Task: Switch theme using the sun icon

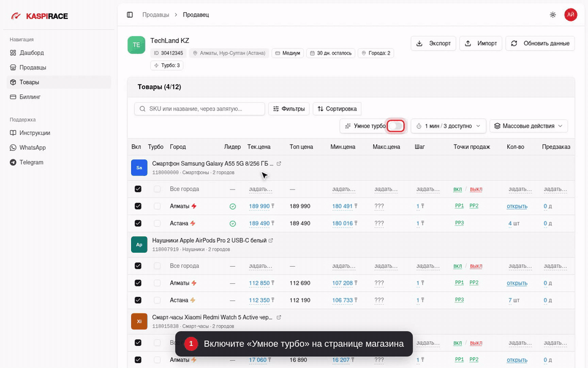Action: (x=552, y=15)
